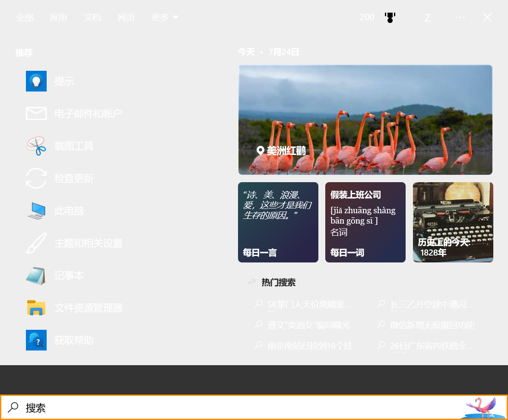
Task: Click the magnifier icon in the search box
Action: (x=13, y=407)
